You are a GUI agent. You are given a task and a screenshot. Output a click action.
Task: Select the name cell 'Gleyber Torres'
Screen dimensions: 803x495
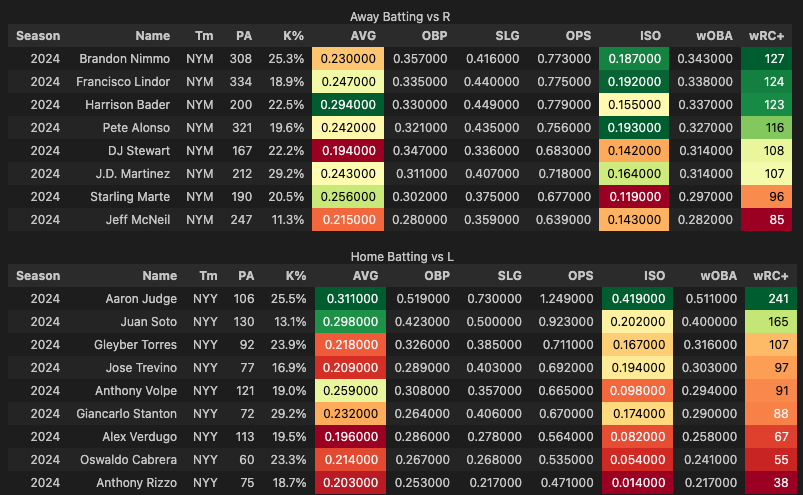click(x=135, y=345)
